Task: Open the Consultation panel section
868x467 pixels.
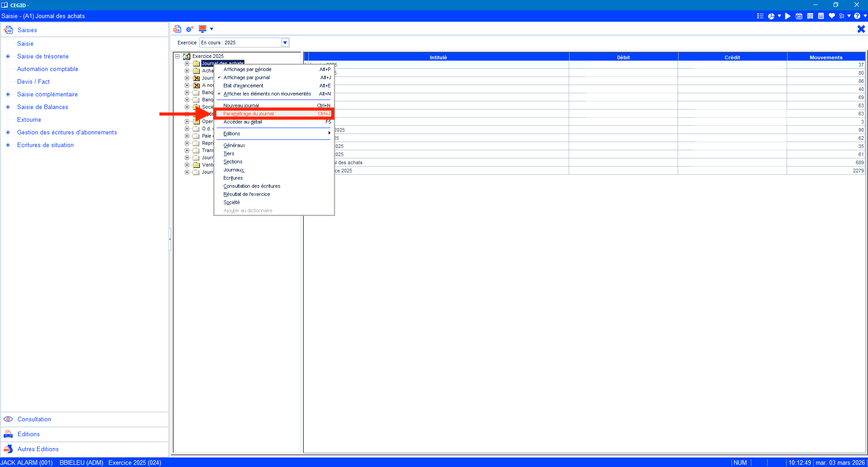Action: pyautogui.click(x=85, y=419)
